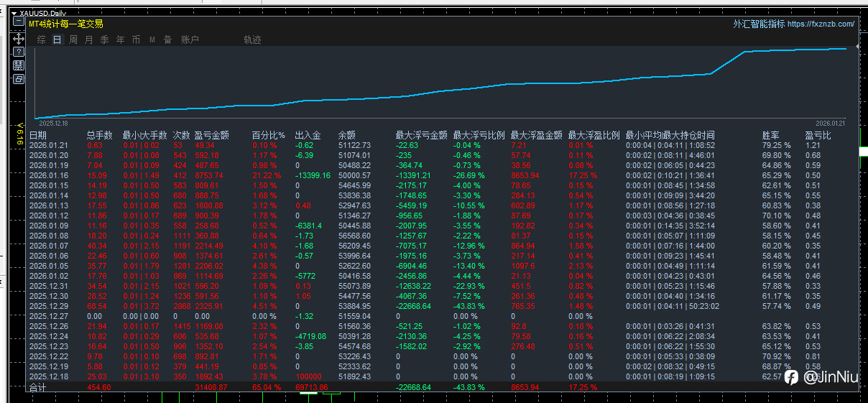
Task: Click the 最大浮亏比例 column header
Action: click(479, 135)
